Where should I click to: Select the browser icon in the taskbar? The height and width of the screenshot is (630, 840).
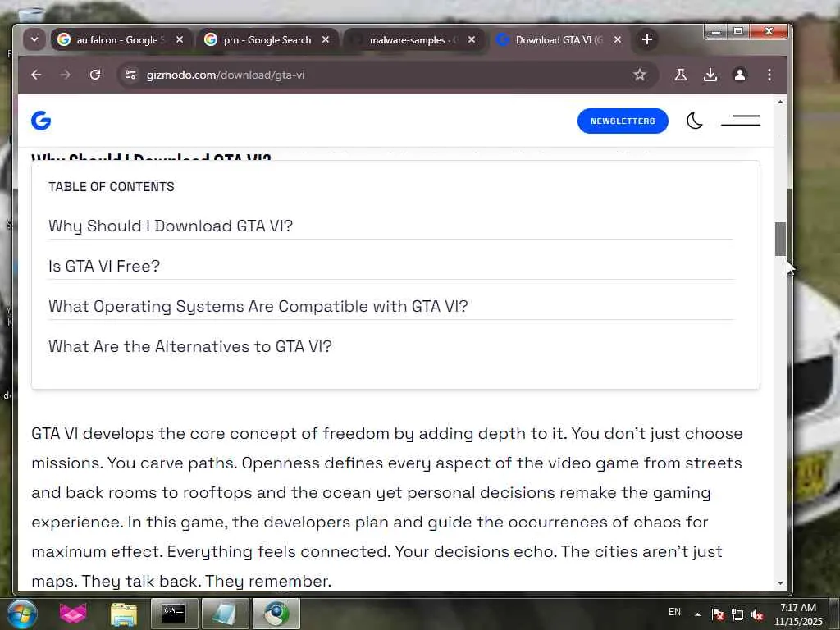[x=276, y=614]
